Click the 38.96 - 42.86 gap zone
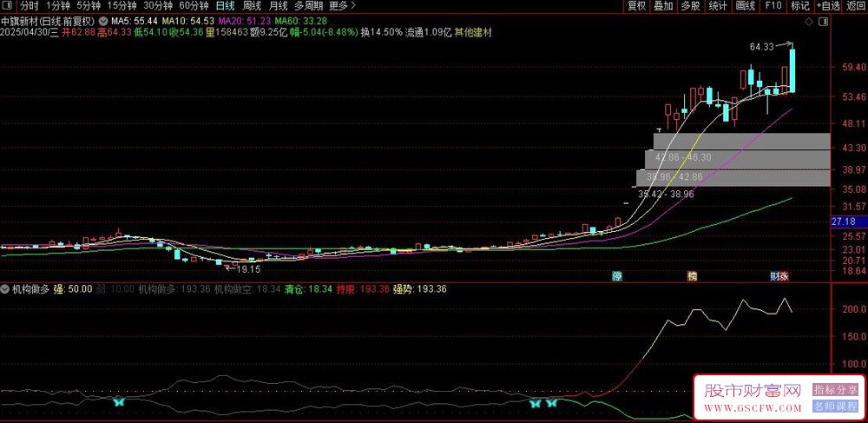 tap(737, 160)
